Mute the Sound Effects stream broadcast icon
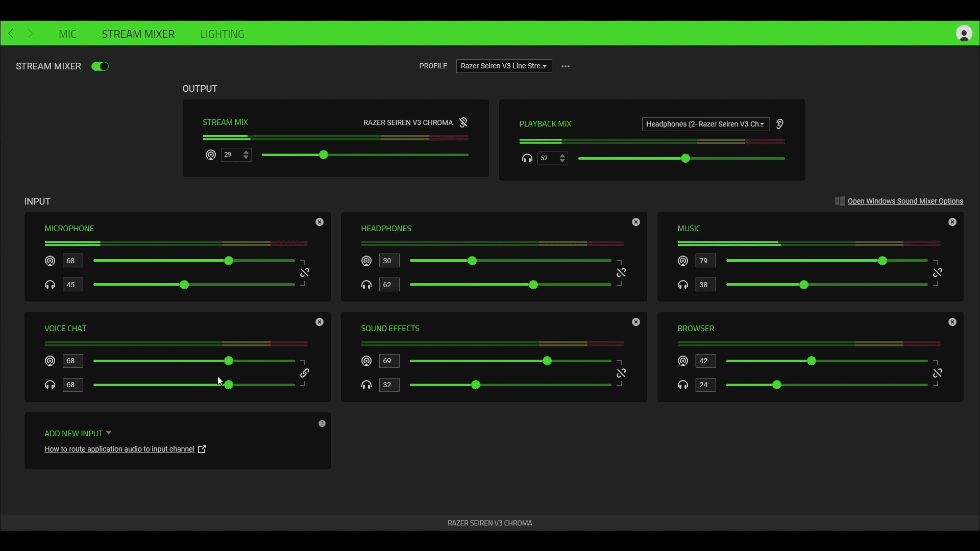Screen dimensions: 980x551 pyautogui.click(x=366, y=361)
